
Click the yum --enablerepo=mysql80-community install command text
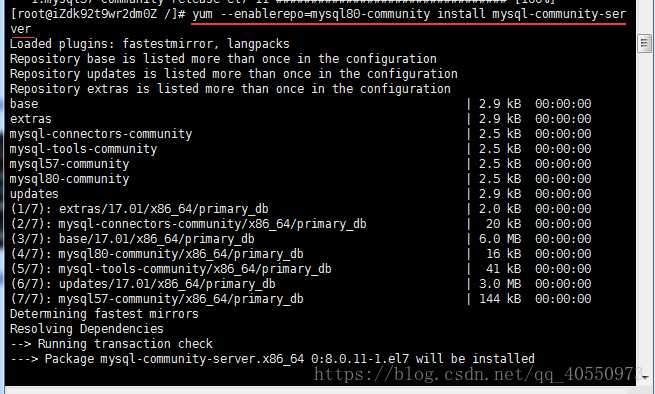point(409,14)
